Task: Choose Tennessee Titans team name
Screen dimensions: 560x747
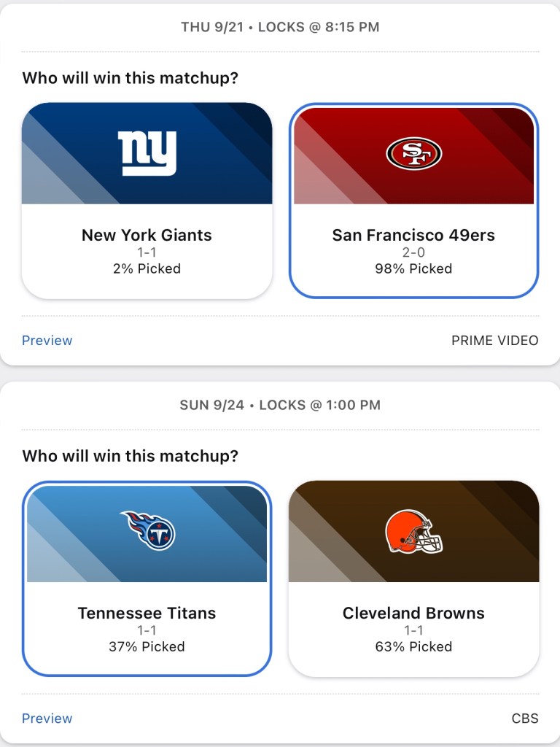Action: [x=147, y=613]
